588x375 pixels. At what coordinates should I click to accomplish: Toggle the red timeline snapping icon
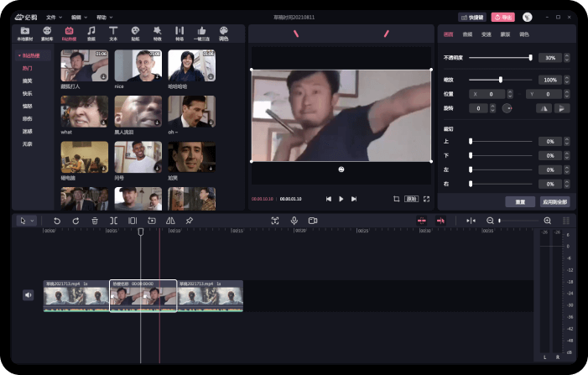(x=422, y=221)
